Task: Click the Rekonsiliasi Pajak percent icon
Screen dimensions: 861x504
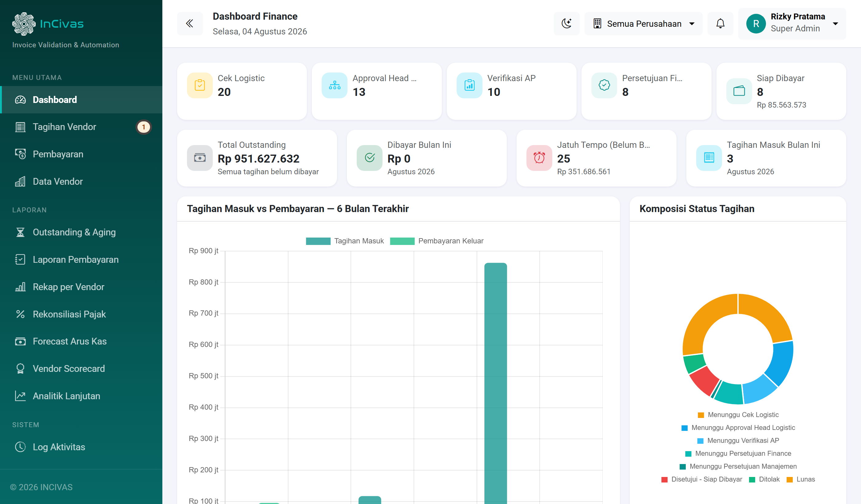Action: pyautogui.click(x=21, y=314)
